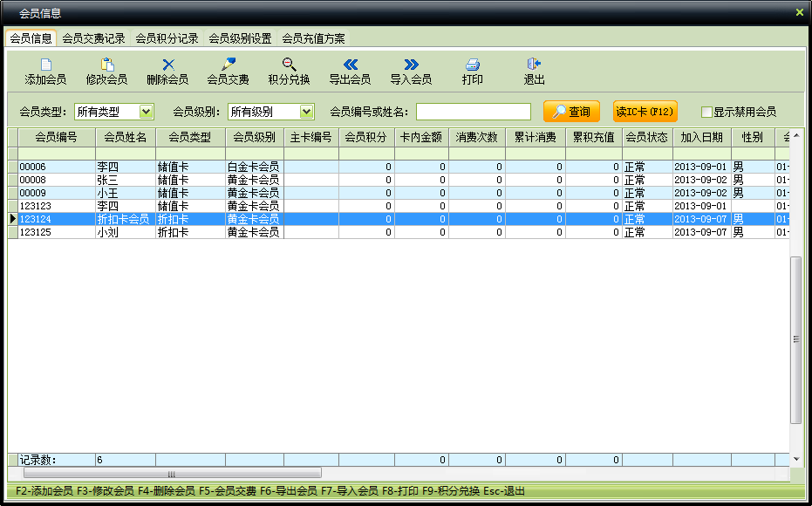
Task: Click the 会员级别 column header
Action: point(255,137)
